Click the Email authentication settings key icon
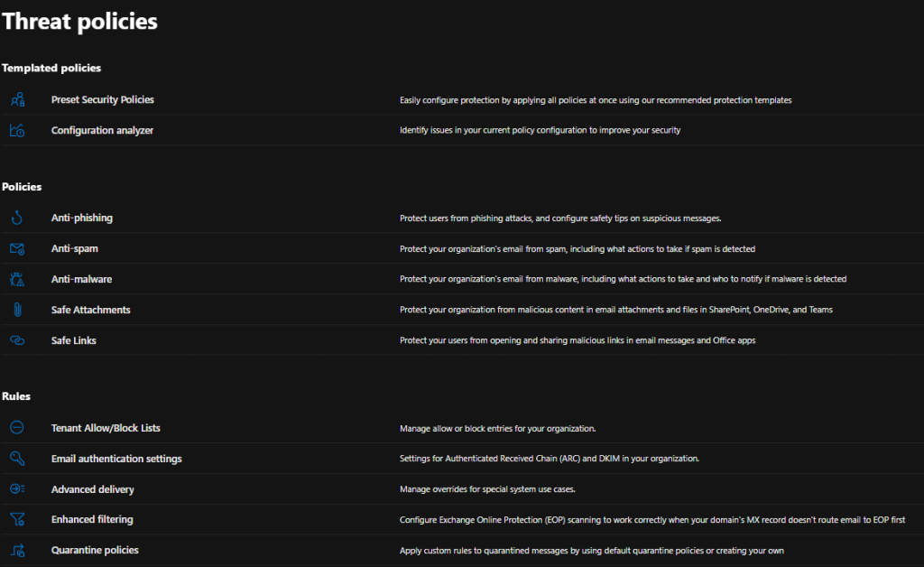The height and width of the screenshot is (567, 924). (x=17, y=459)
